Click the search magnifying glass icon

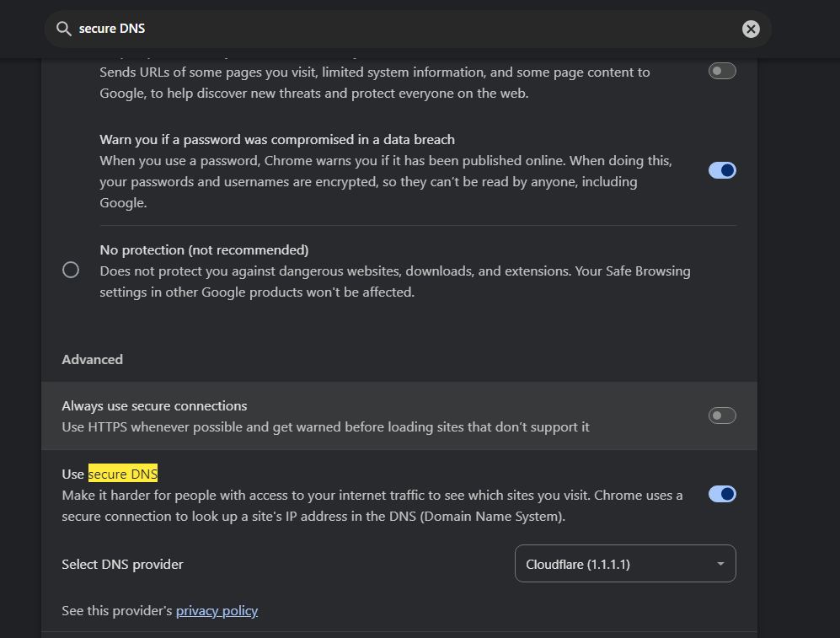63,28
